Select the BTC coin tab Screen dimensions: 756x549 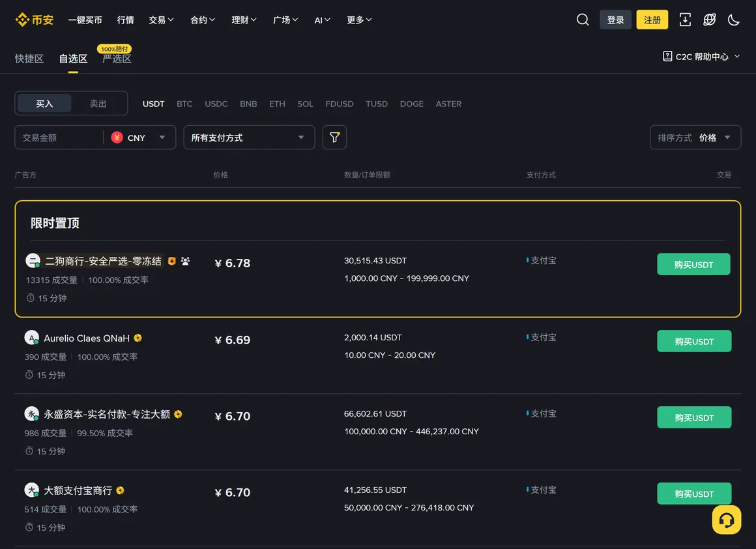(x=184, y=104)
